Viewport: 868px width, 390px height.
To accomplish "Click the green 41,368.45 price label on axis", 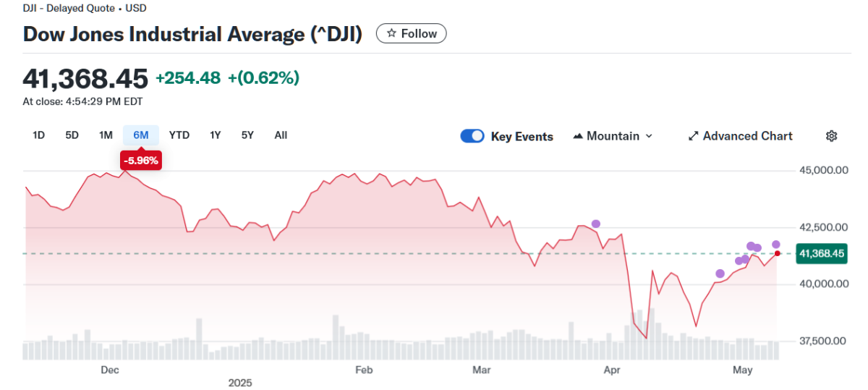I will 822,253.
